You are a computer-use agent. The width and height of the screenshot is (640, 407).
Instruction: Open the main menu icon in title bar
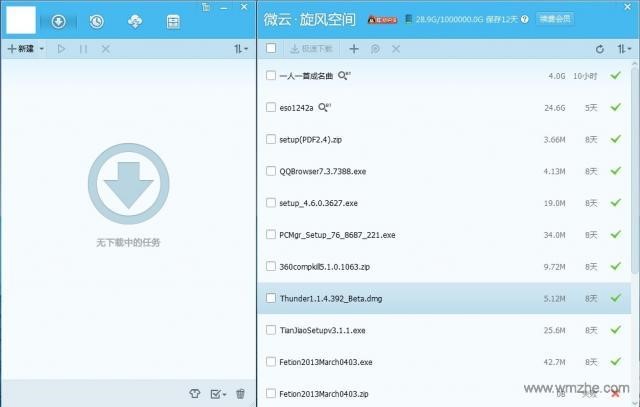(206, 7)
